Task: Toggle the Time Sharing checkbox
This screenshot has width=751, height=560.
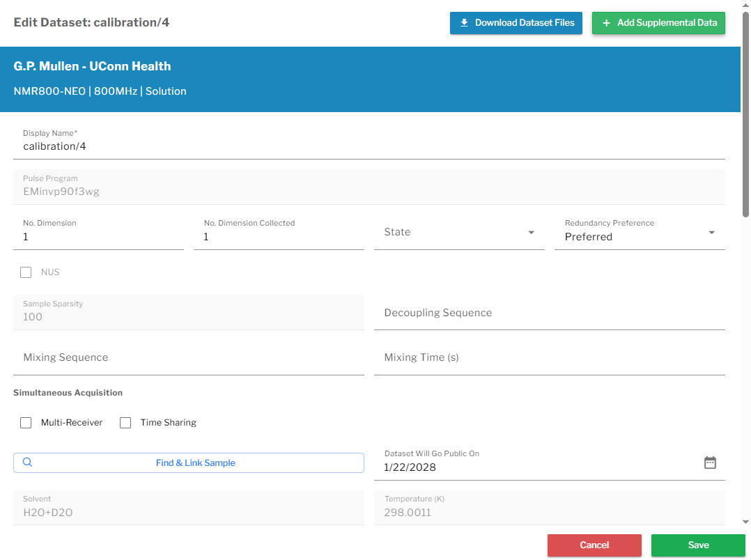Action: pos(125,423)
